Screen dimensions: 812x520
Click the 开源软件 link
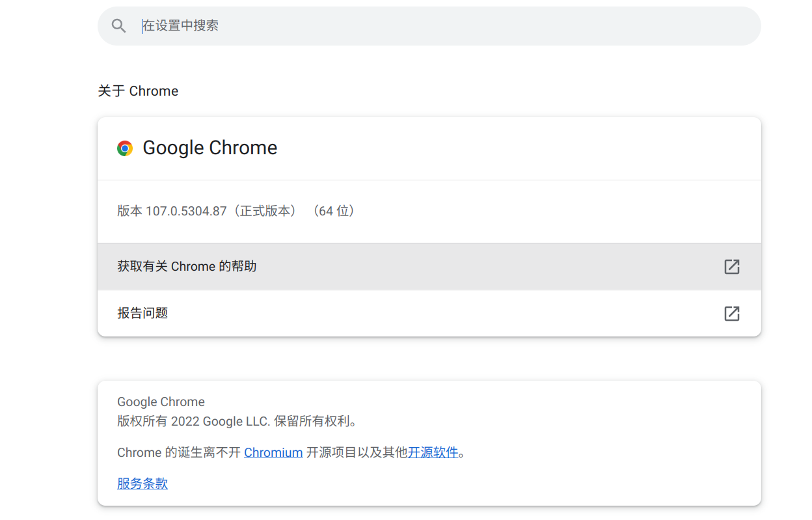coord(434,452)
